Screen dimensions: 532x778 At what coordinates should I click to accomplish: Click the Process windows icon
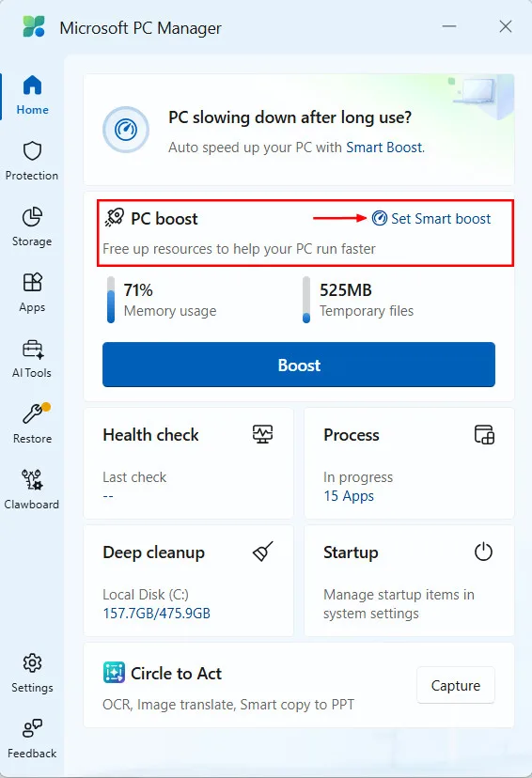484,435
